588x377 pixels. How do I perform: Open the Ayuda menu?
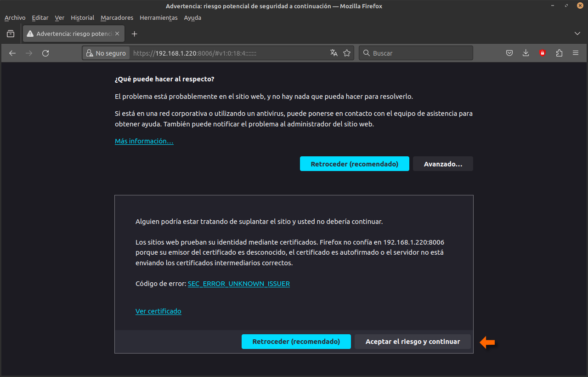tap(192, 17)
